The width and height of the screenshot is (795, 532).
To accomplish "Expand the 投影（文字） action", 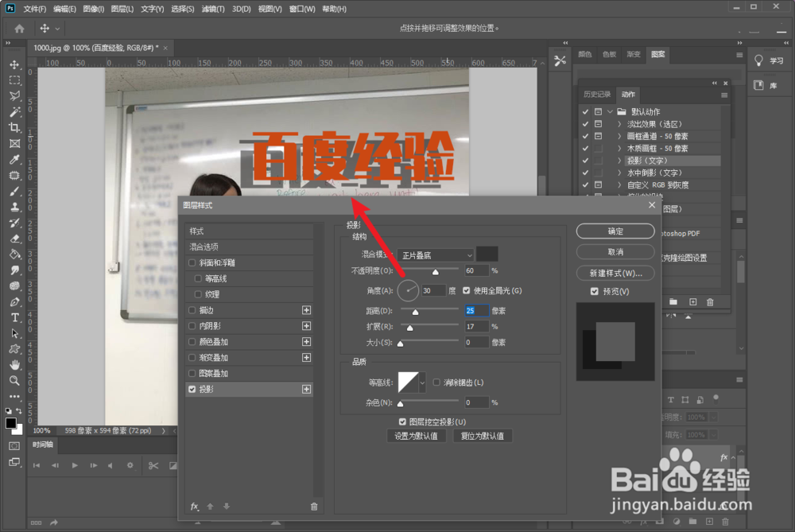I will click(619, 161).
